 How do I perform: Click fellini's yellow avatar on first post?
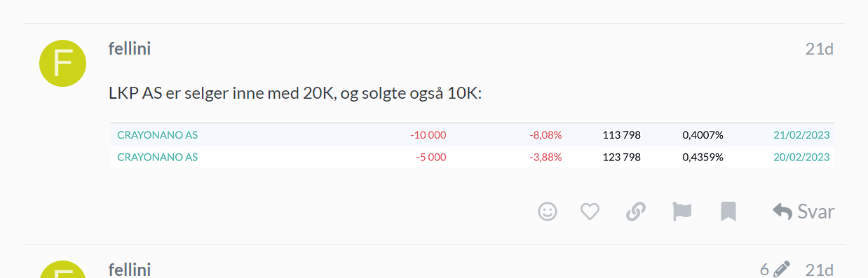click(x=62, y=62)
